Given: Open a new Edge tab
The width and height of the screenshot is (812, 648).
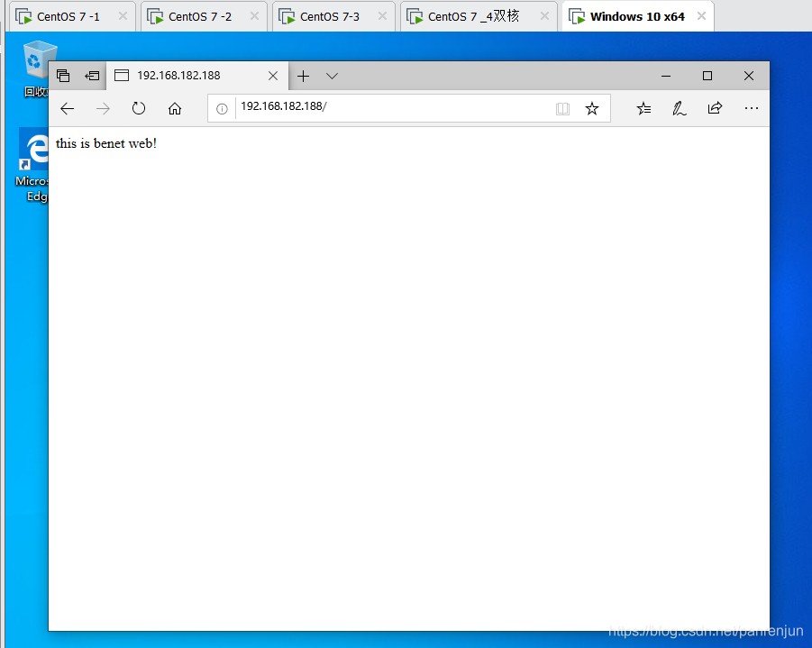Looking at the screenshot, I should coord(304,76).
